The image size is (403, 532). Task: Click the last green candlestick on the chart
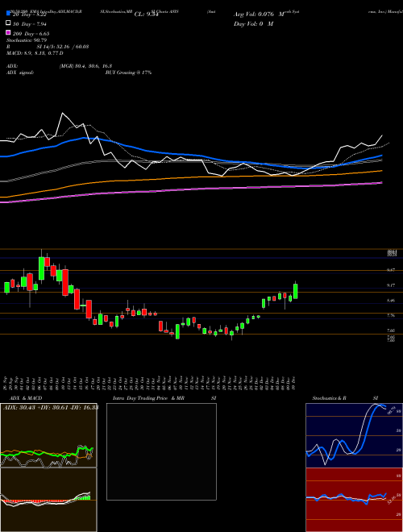click(x=296, y=291)
